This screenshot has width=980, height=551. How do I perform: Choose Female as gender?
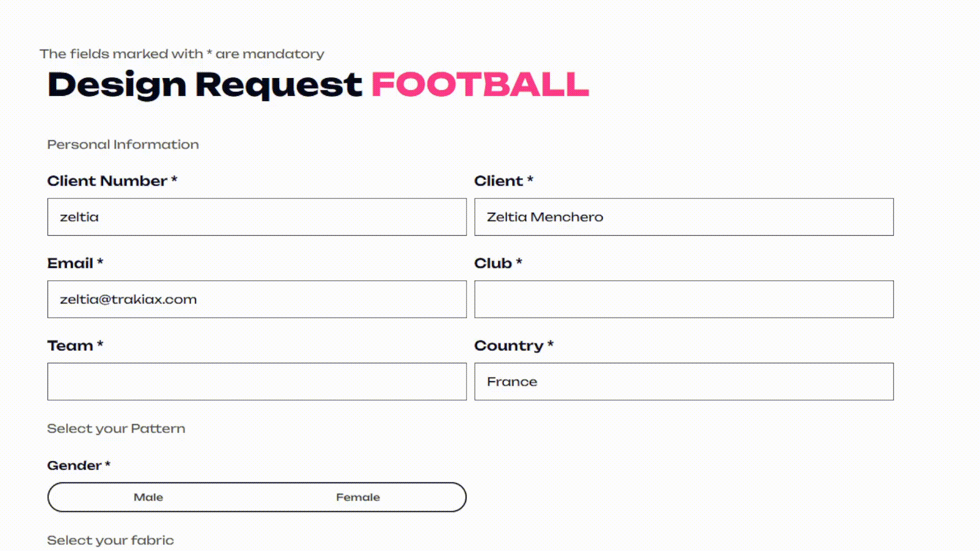tap(358, 497)
